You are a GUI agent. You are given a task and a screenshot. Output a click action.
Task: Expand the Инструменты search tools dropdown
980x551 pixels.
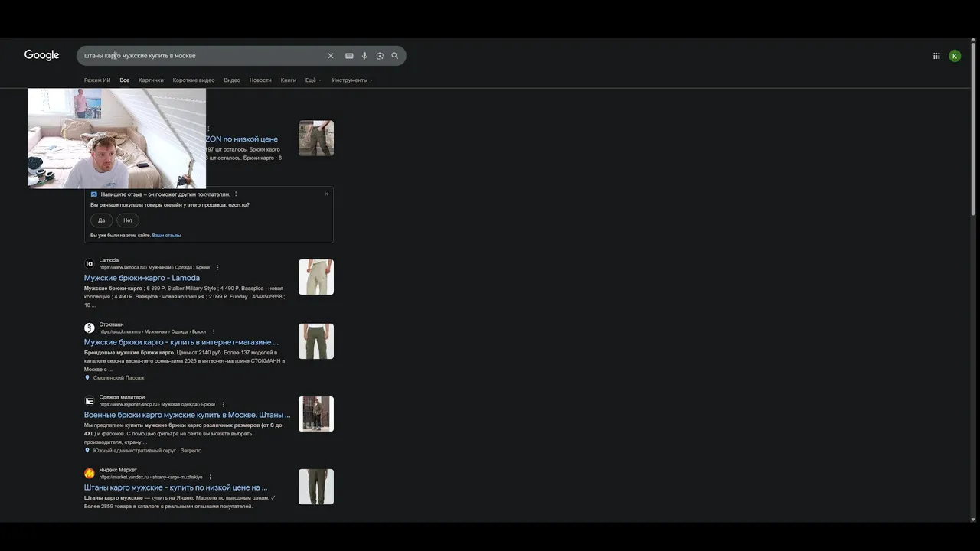[352, 80]
